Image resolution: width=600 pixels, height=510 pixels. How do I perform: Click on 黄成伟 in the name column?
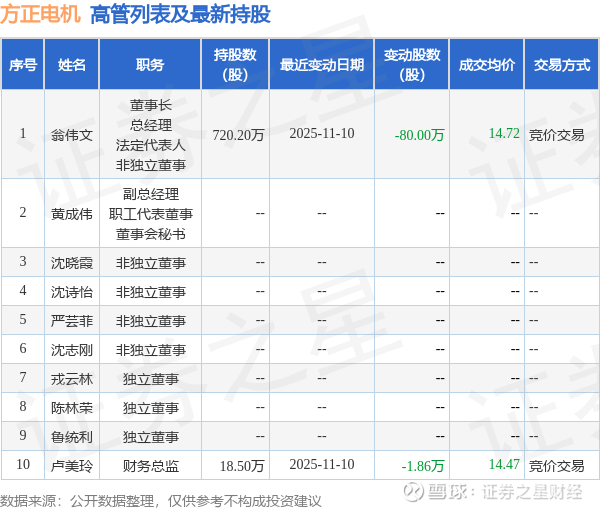72,213
